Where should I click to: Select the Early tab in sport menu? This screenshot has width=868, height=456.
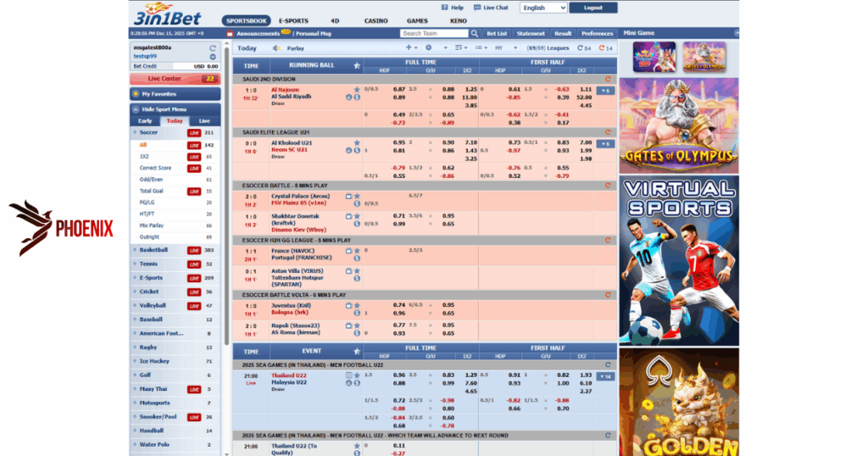coord(145,120)
